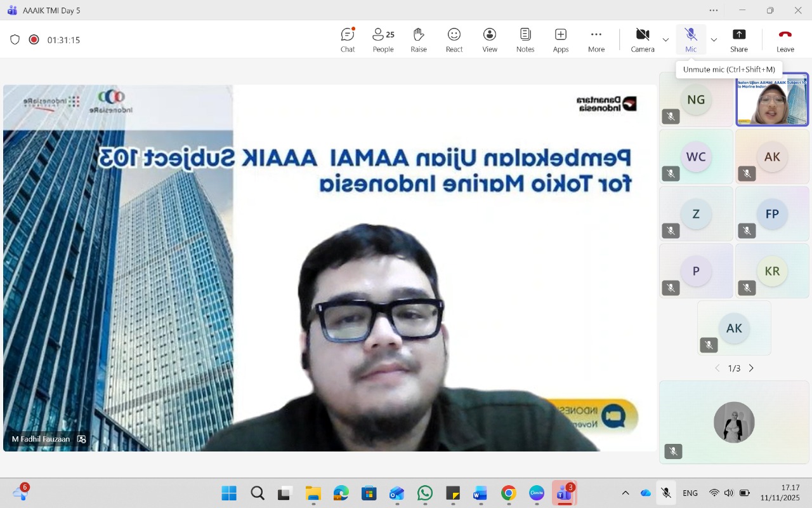Raise your hand in the meeting
Screen dimensions: 812x508
419,39
